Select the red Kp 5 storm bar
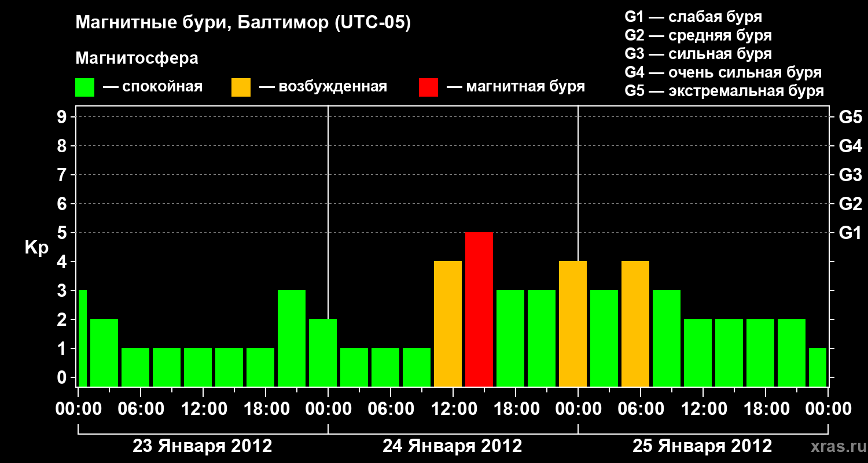 click(x=479, y=309)
